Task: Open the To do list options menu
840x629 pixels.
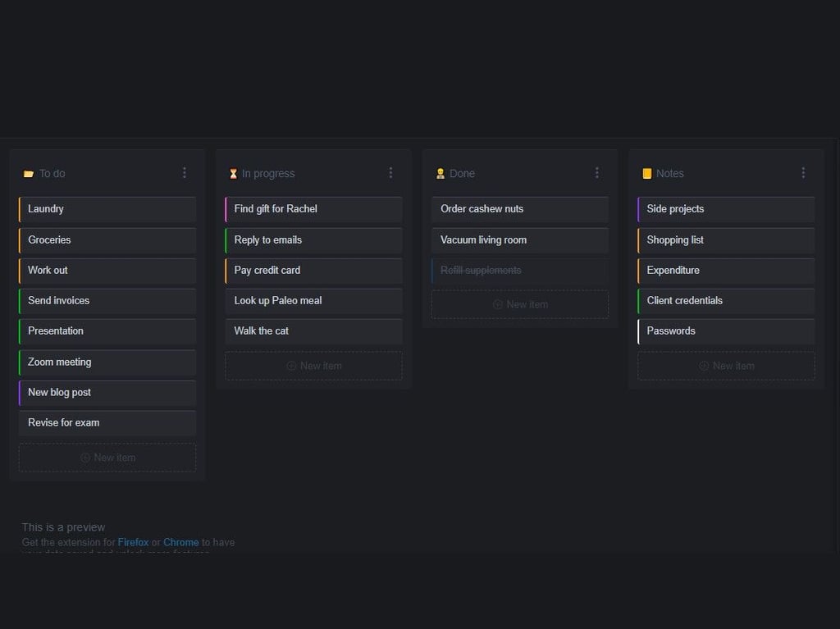Action: coord(185,172)
